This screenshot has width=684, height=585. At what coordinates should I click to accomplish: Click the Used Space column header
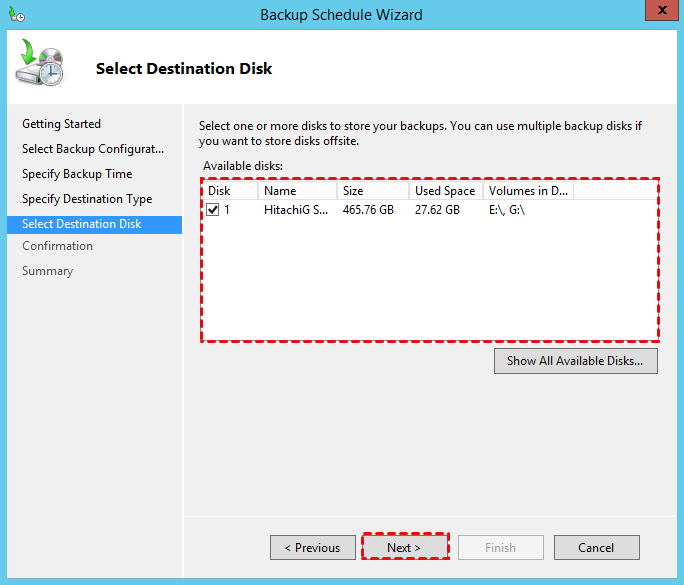coord(445,190)
